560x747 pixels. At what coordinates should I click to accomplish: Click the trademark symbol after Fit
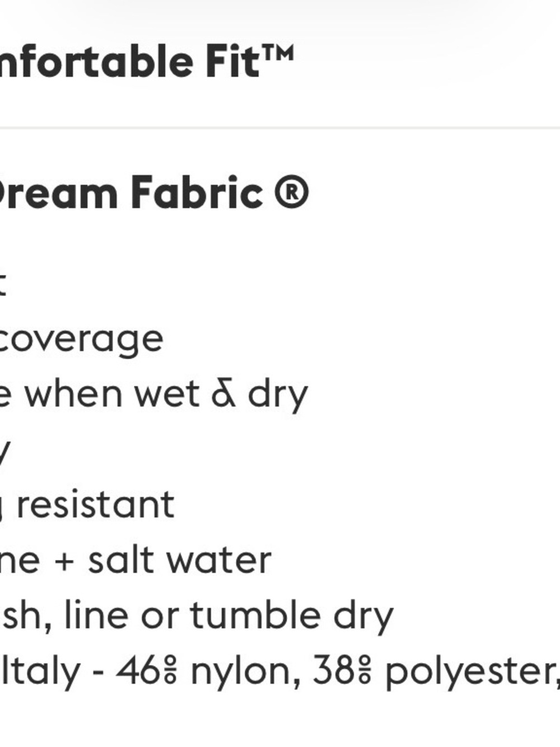coord(278,54)
